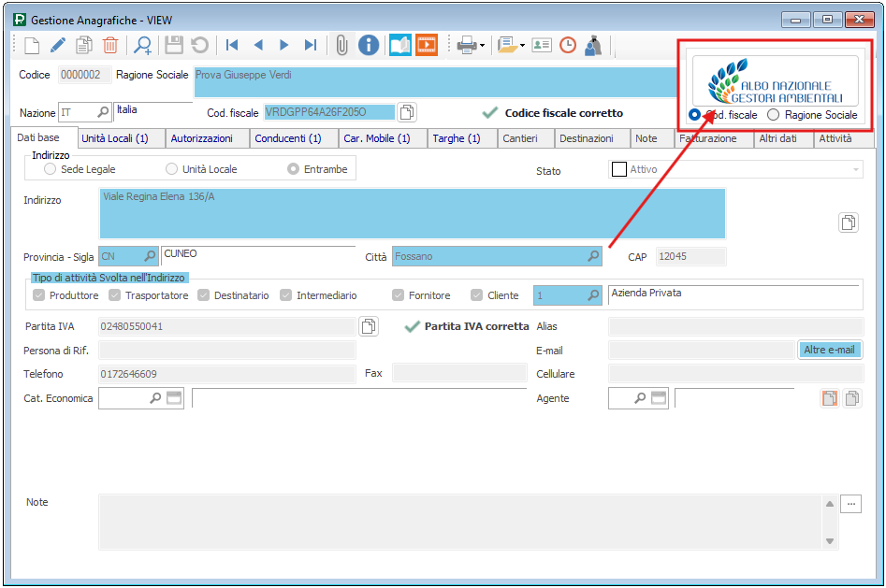
Task: Expand the Stato dropdown arrow
Action: [x=855, y=169]
